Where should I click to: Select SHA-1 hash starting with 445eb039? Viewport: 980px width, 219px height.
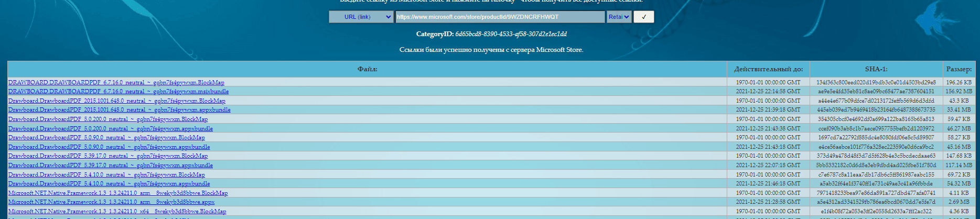tap(876, 109)
